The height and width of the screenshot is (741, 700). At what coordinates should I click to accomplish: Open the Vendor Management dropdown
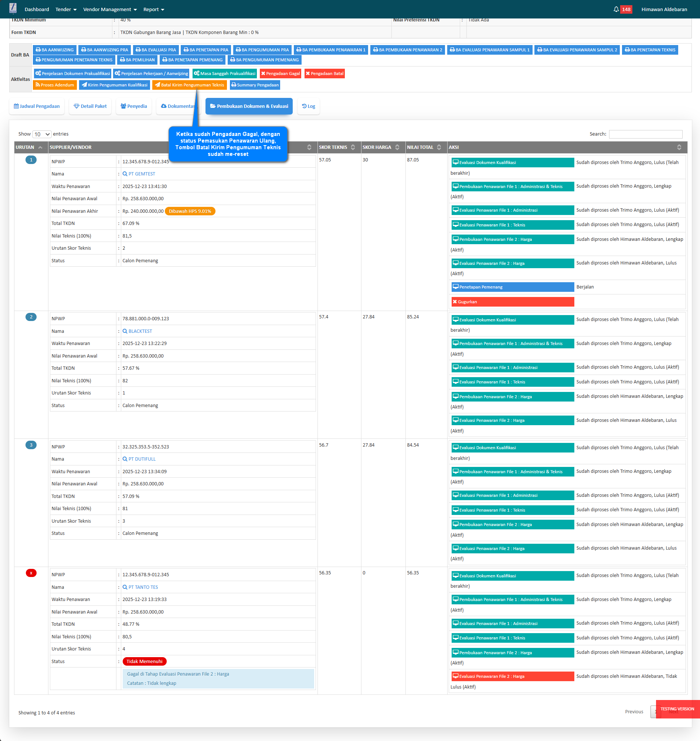(x=110, y=9)
